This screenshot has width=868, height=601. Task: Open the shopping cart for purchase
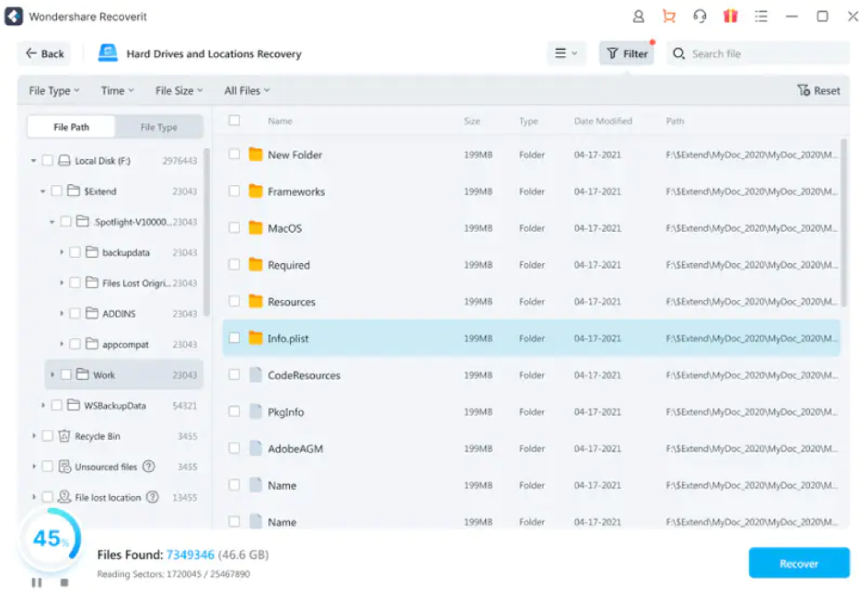(669, 16)
